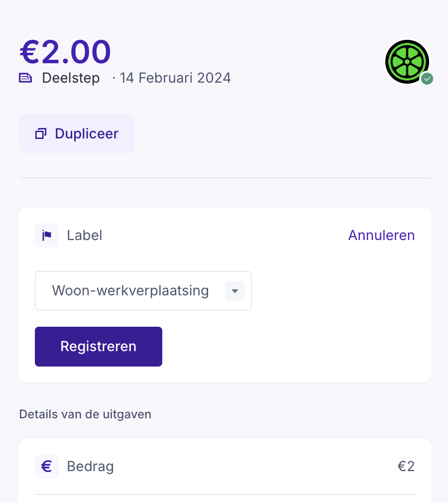Click the Label section title text
The image size is (448, 503).
85,235
